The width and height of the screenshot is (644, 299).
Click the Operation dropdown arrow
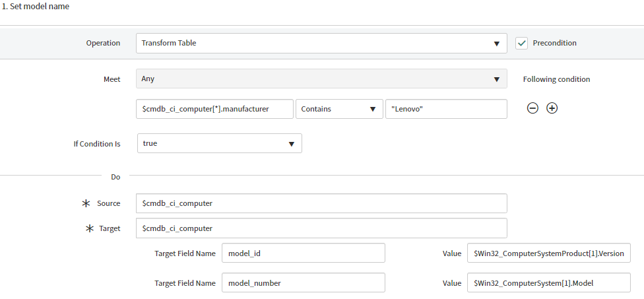pyautogui.click(x=497, y=44)
